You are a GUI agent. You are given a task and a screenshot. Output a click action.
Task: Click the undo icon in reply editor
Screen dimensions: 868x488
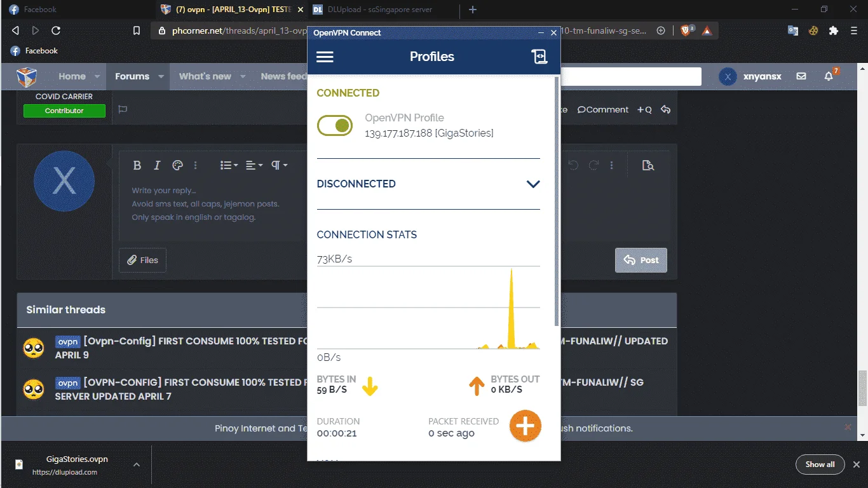click(573, 165)
